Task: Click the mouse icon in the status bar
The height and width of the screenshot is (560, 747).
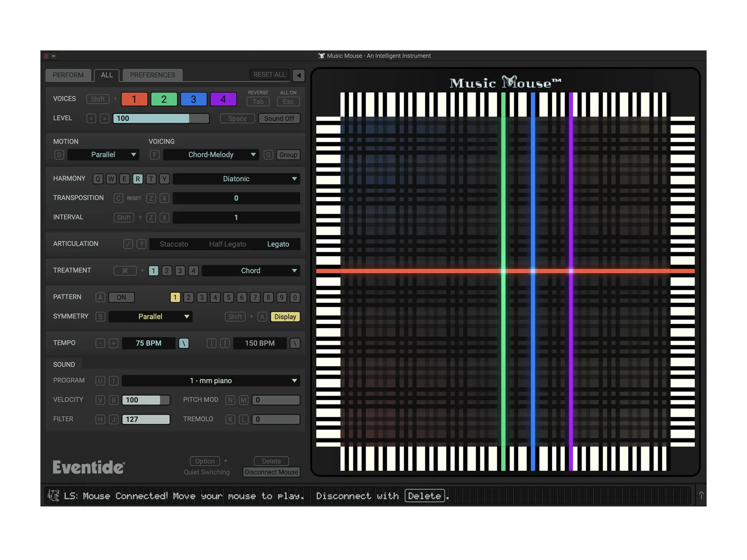Action: tap(53, 496)
